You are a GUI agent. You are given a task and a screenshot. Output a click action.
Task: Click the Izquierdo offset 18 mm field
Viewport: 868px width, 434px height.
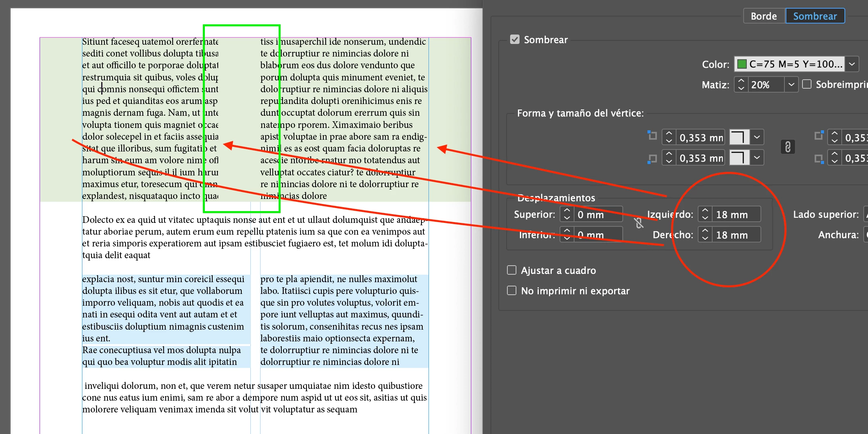(735, 214)
